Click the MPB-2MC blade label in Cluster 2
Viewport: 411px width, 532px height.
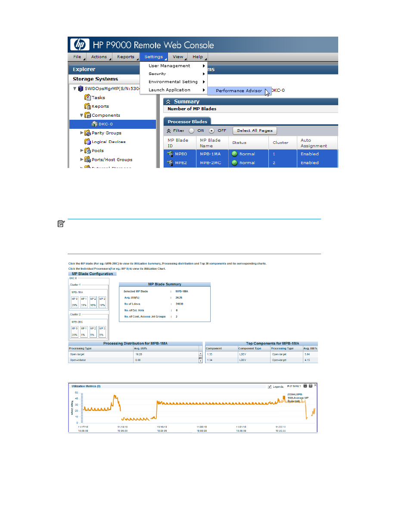78,322
